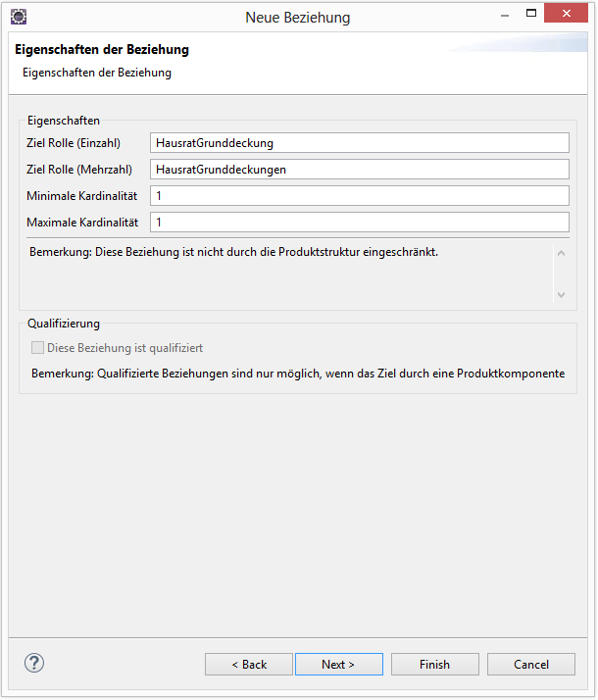Screen dimensions: 598x700
Task: Maximize the Neue Beziehung dialog
Action: point(532,15)
